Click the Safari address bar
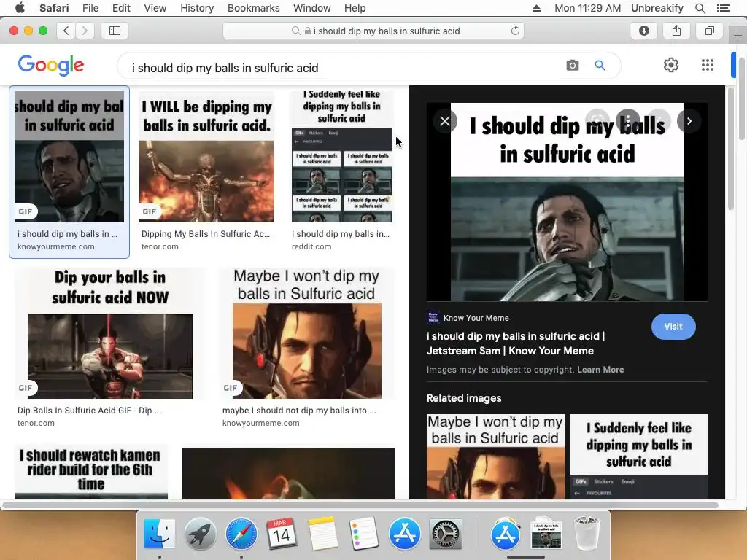The image size is (747, 560). point(373,31)
